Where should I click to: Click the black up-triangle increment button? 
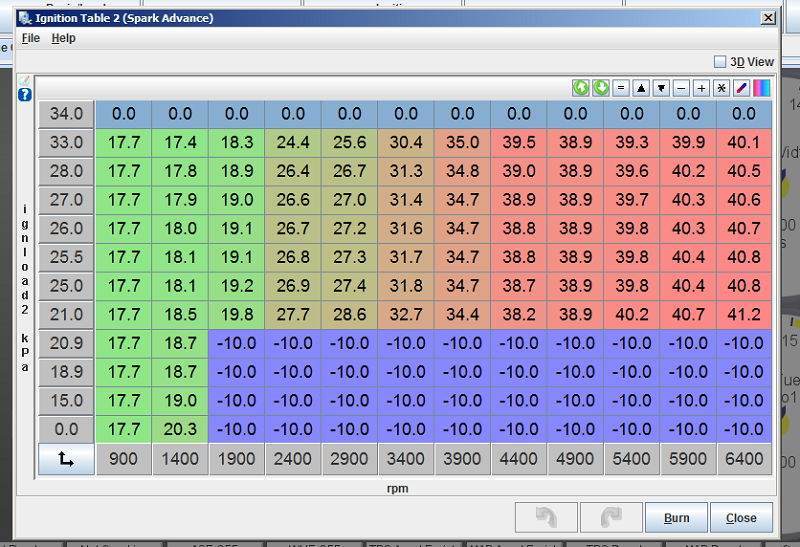pyautogui.click(x=641, y=88)
